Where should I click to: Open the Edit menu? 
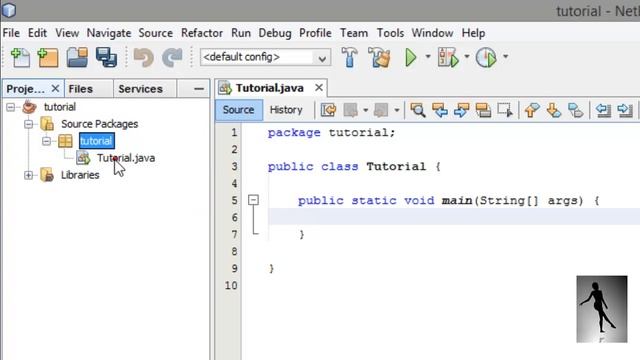(x=37, y=33)
